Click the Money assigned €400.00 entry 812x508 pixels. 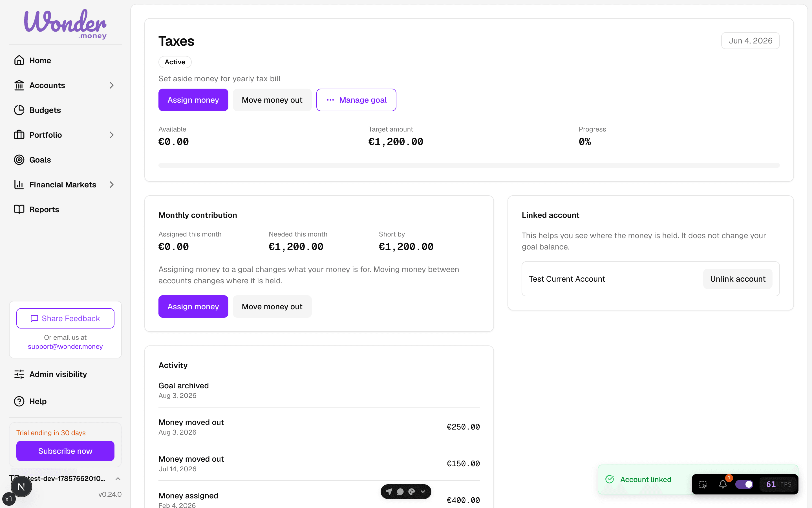tap(319, 500)
